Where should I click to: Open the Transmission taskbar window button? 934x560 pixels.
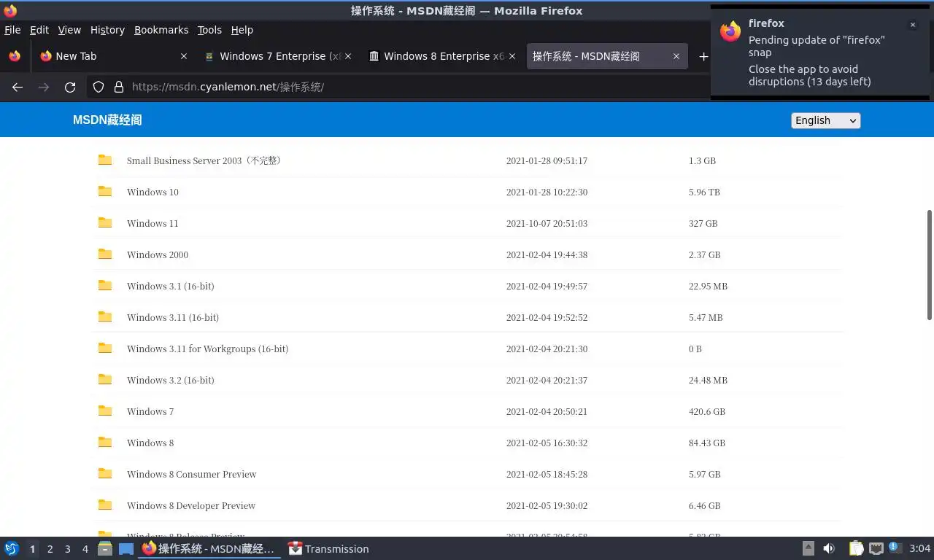point(328,549)
